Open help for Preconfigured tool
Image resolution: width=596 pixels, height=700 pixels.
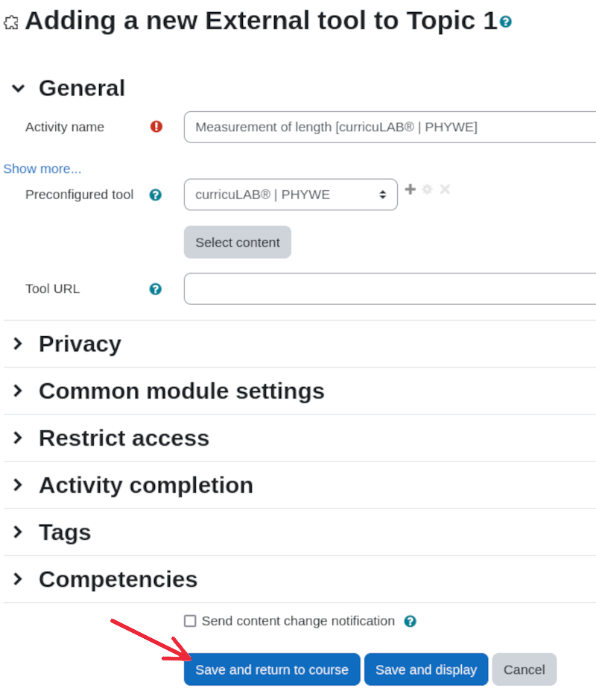click(x=155, y=195)
